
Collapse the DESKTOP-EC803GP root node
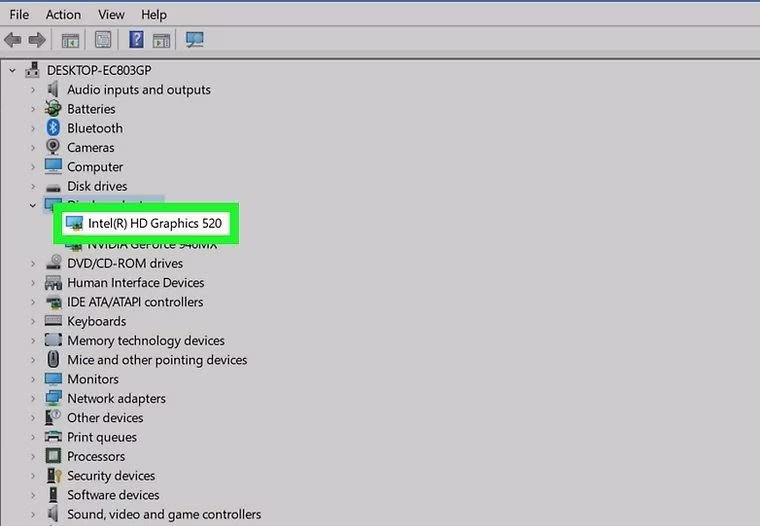[13, 70]
